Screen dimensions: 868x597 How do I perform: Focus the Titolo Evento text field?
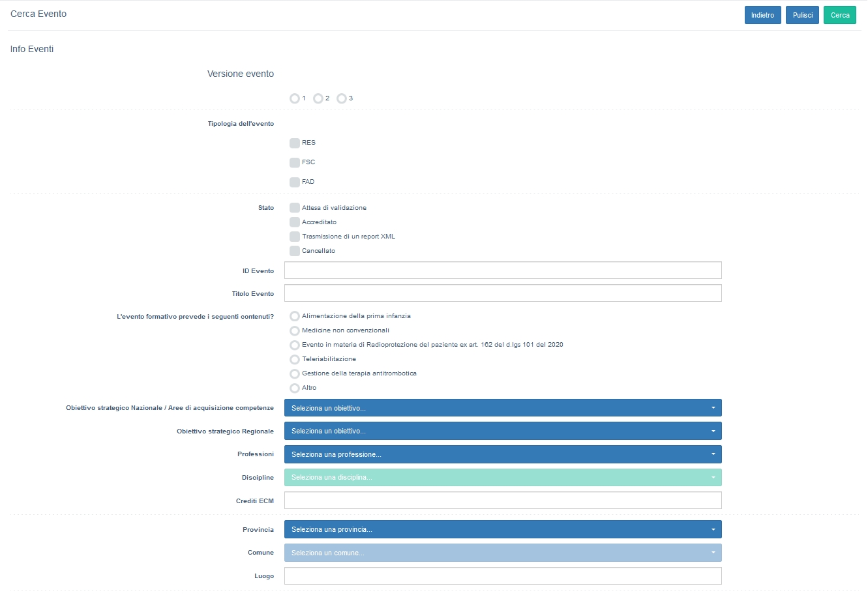point(502,293)
